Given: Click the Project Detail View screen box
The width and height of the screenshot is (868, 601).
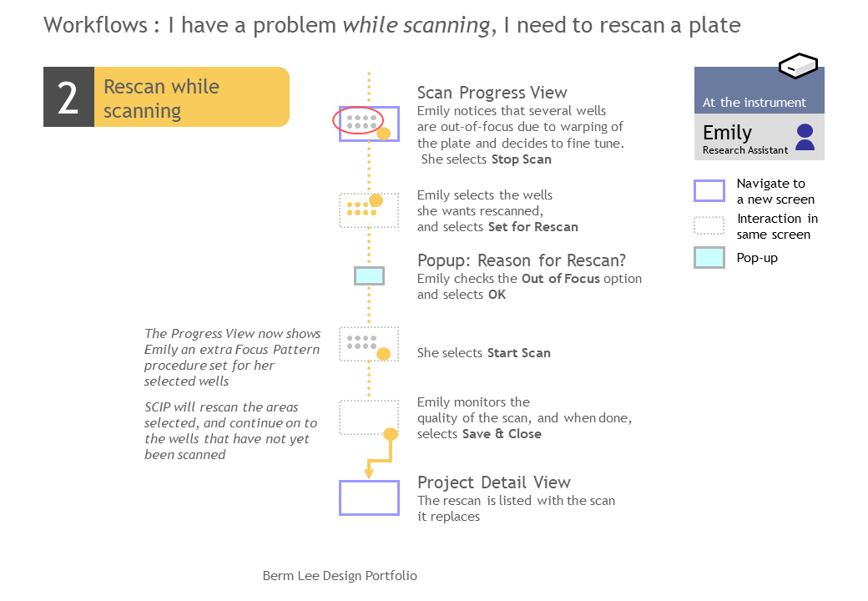Looking at the screenshot, I should [369, 498].
